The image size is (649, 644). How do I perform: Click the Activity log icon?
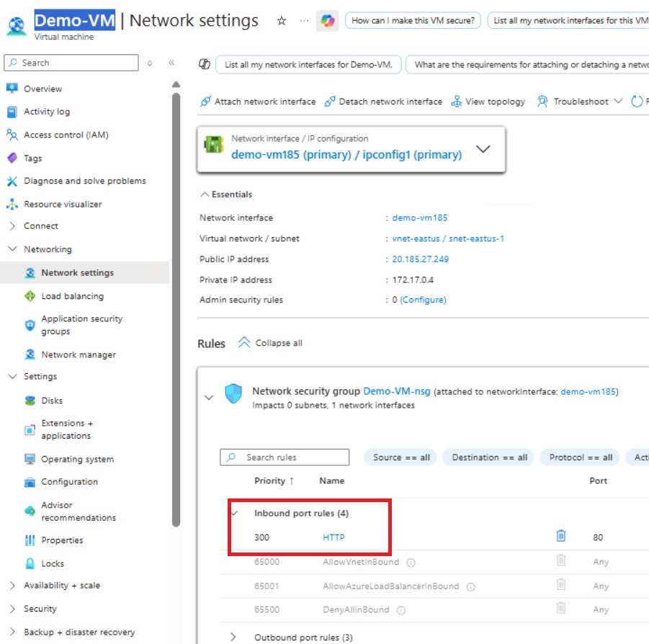[12, 112]
